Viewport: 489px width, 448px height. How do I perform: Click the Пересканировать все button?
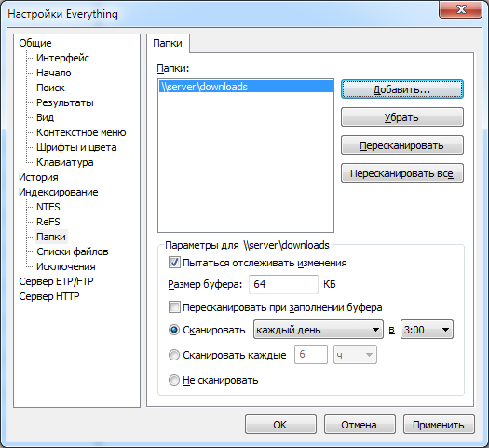(402, 173)
